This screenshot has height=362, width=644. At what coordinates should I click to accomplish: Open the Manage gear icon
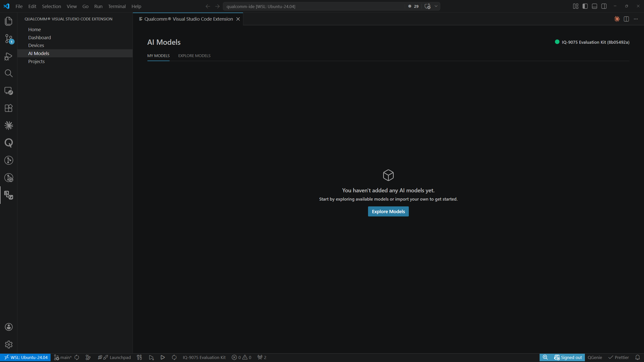coord(9,344)
